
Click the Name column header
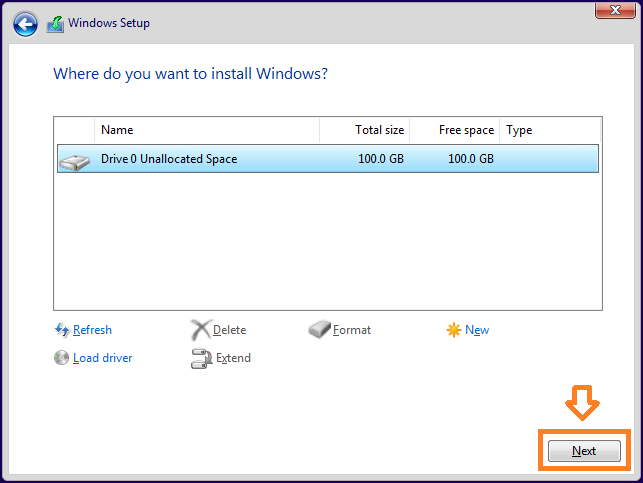tap(207, 130)
